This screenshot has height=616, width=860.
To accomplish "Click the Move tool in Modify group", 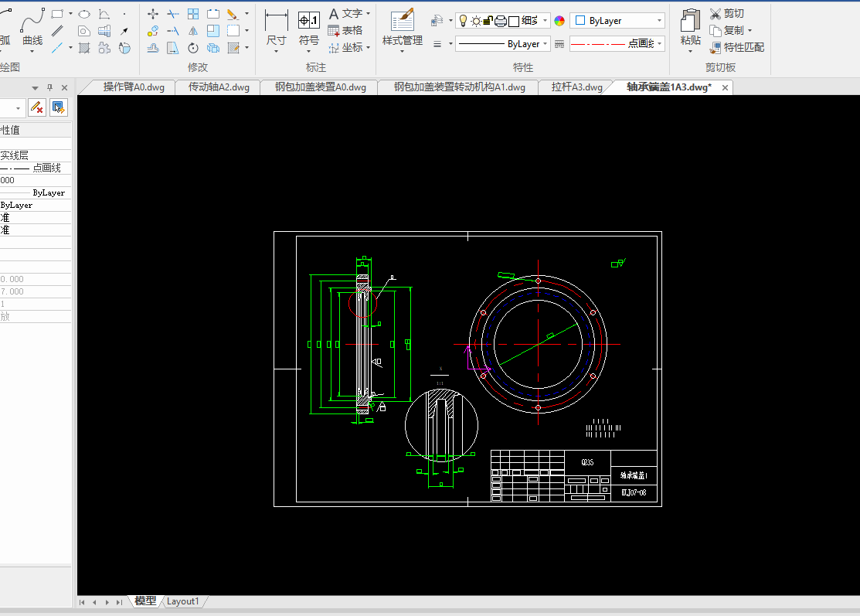I will 153,14.
